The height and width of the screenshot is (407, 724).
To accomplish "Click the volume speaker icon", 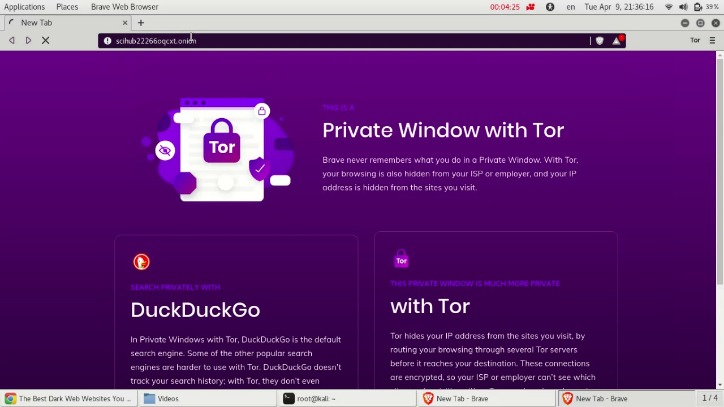I will pos(683,7).
